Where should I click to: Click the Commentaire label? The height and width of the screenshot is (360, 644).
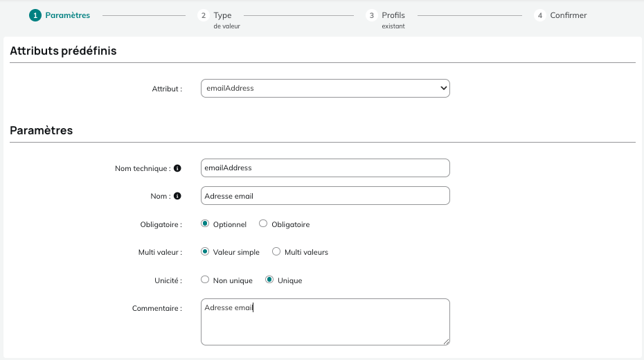pos(157,308)
